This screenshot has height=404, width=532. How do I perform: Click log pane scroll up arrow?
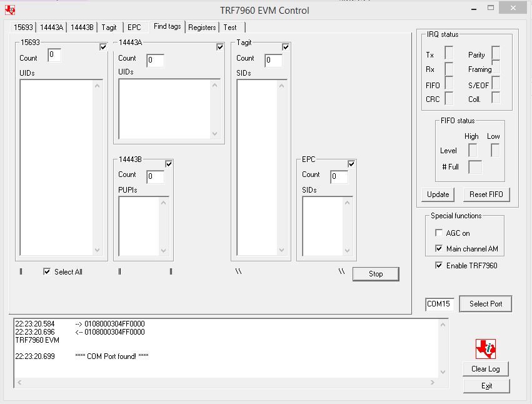point(443,325)
